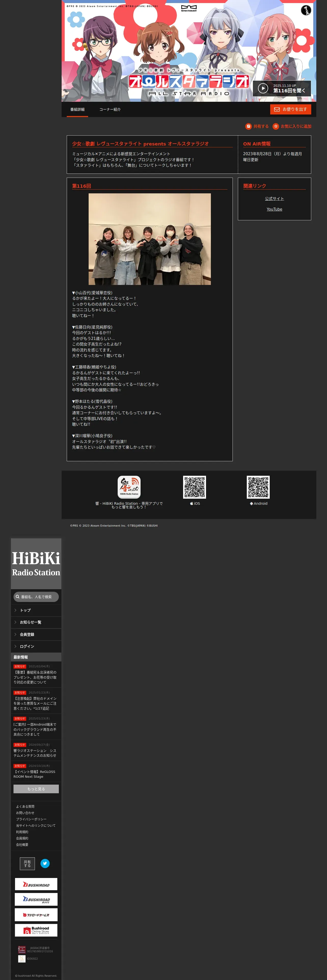This screenshot has height=980, width=327.
Task: Click the 番組名、人名で検索 search field
Action: pyautogui.click(x=36, y=597)
